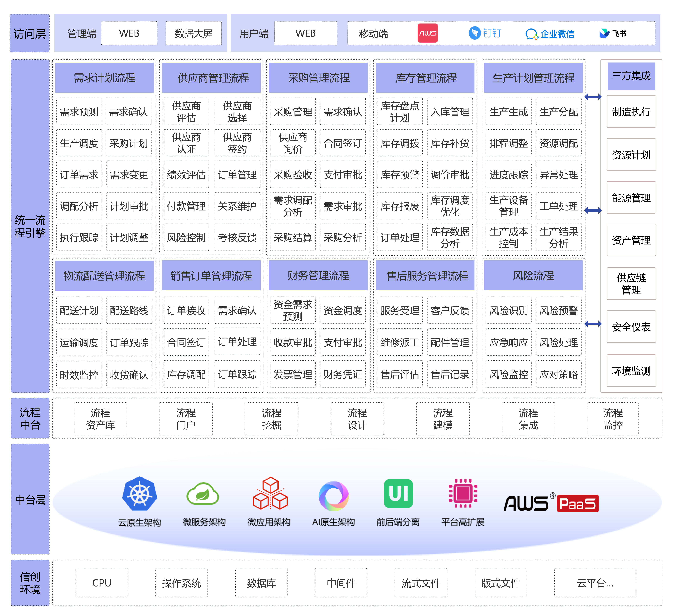Open the 数据大屏 box

coord(193,33)
